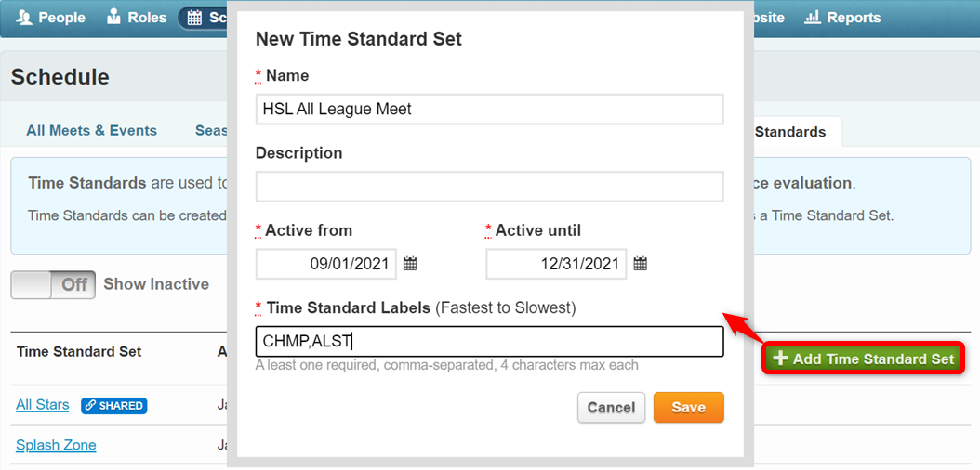
Task: Open the Active from calendar picker icon
Action: [x=410, y=264]
